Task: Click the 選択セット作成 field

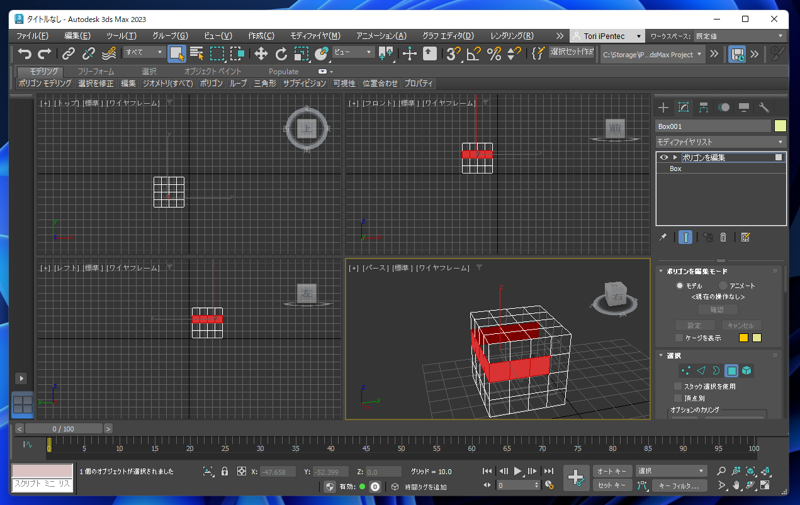Action: tap(572, 52)
